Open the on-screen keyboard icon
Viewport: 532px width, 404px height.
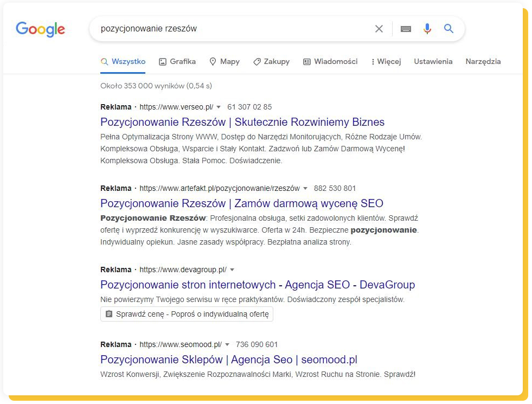405,29
